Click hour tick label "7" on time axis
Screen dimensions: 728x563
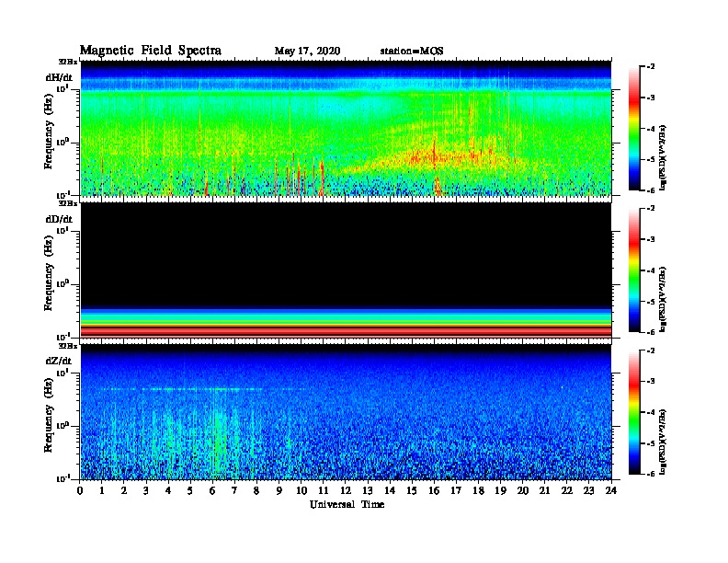pos(234,490)
